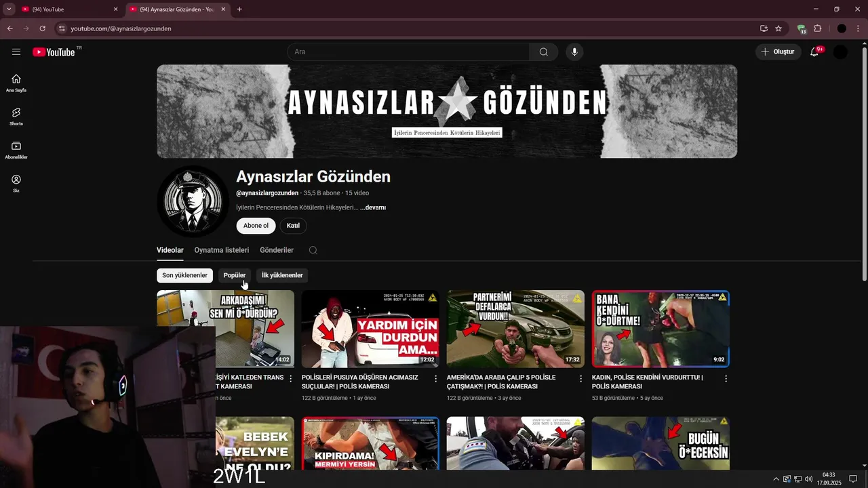Viewport: 868px width, 488px height.
Task: Open KADIN, POLİSE KENDİNİ VURDURTTU title link
Action: 647,382
